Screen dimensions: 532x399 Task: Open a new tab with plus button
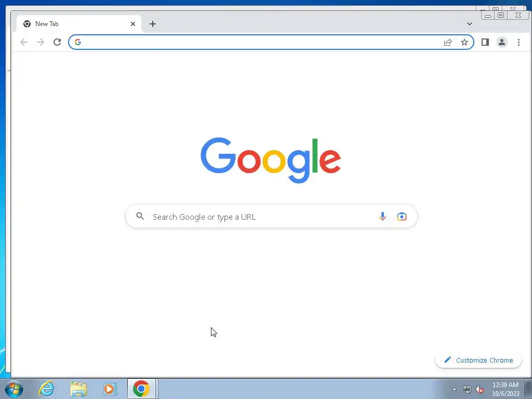(x=153, y=24)
